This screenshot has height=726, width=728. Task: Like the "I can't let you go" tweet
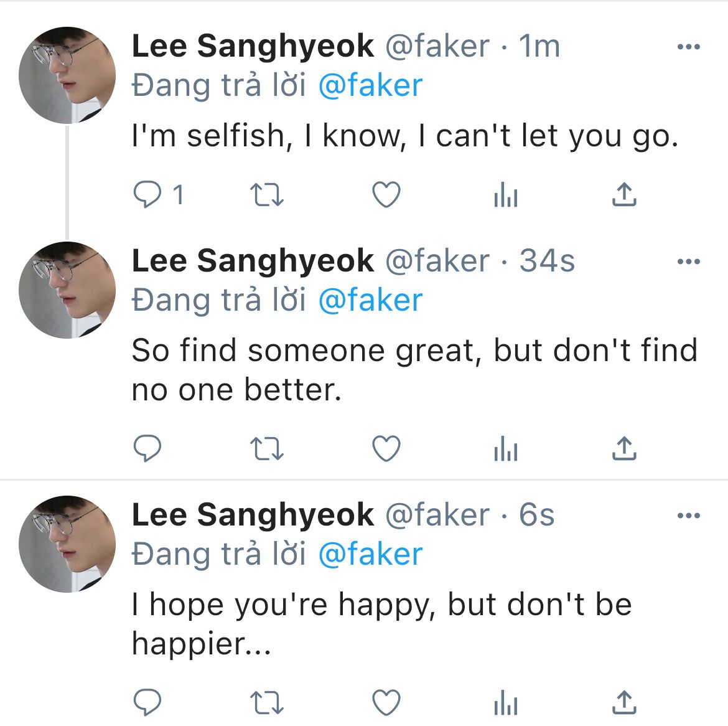tap(386, 194)
